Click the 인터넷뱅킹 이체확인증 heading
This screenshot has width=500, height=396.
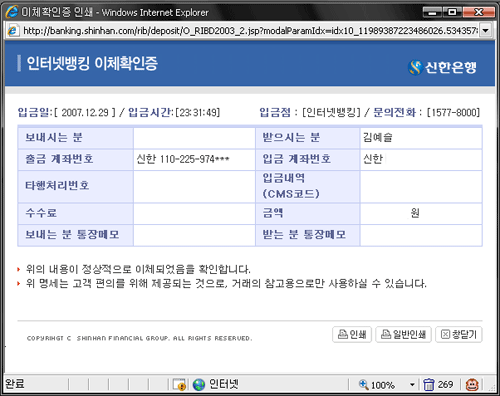coord(92,63)
